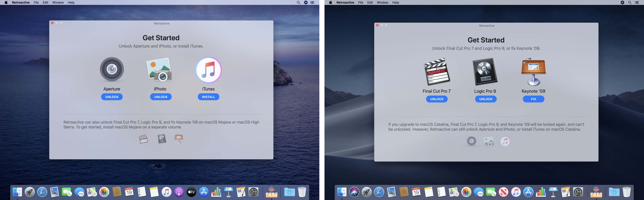
Task: Open Mail in the right dock
Action: [x=391, y=192]
